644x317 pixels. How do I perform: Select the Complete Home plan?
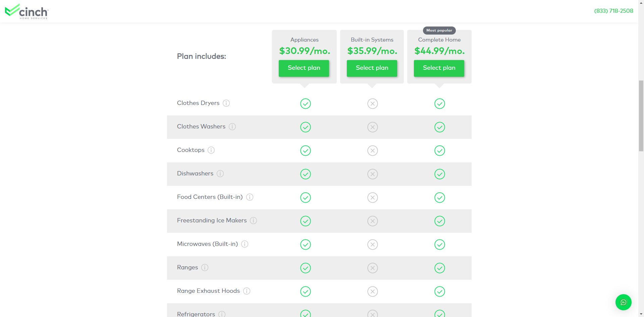(439, 68)
